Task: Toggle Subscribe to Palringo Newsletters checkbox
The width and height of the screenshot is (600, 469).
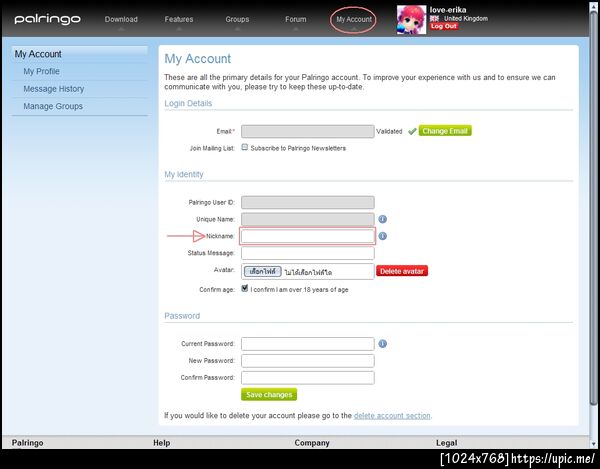Action: [x=245, y=147]
